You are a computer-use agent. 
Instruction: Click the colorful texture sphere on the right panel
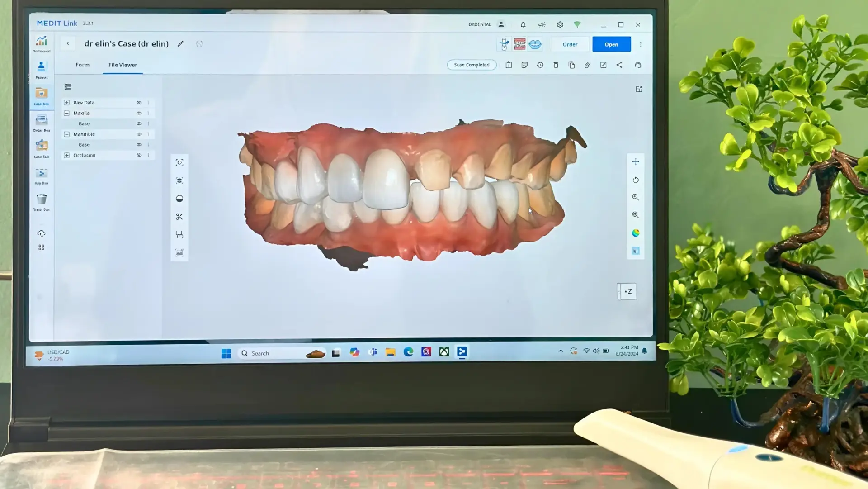tap(636, 233)
